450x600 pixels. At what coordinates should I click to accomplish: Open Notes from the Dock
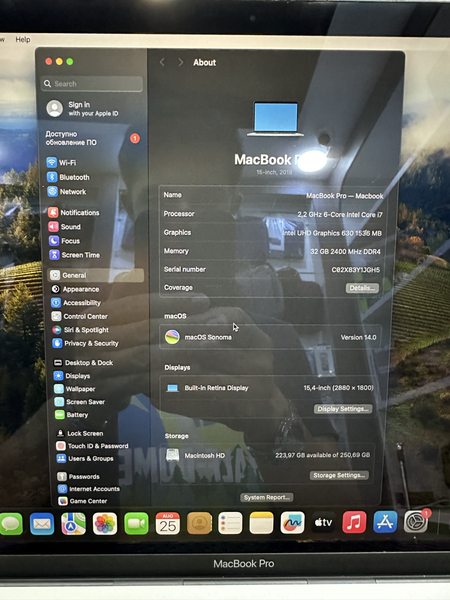click(261, 523)
